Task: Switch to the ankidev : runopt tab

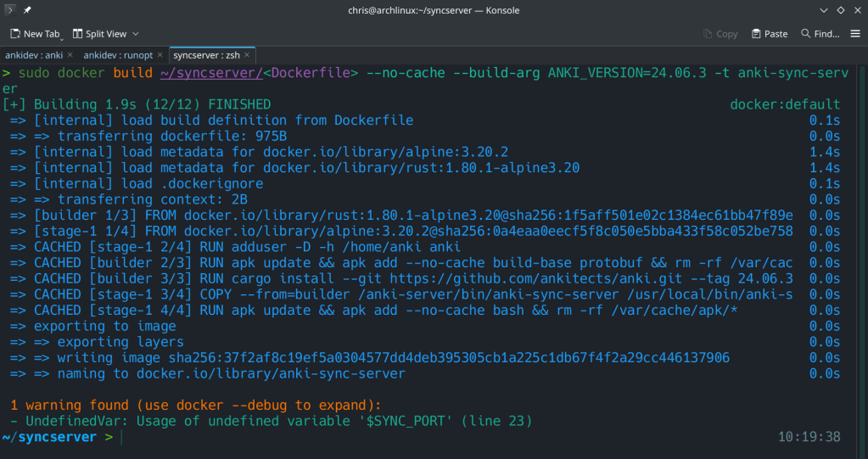Action: [116, 55]
